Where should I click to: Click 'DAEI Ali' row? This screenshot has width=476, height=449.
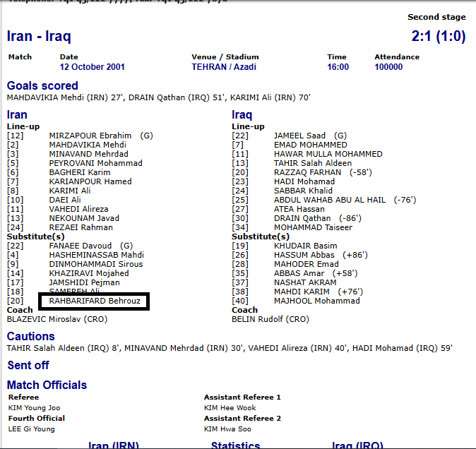(x=65, y=200)
